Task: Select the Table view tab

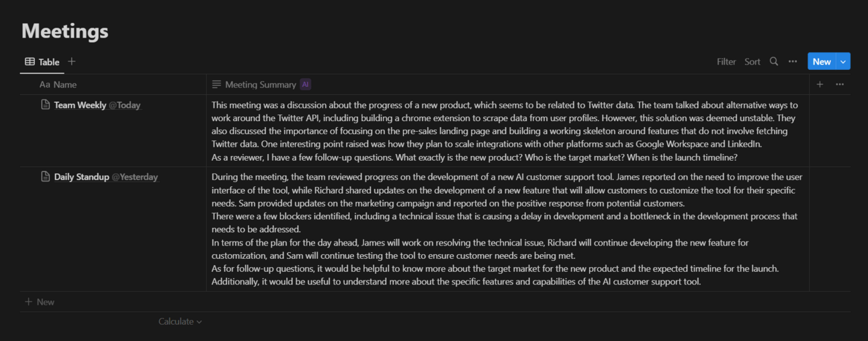Action: pos(42,62)
